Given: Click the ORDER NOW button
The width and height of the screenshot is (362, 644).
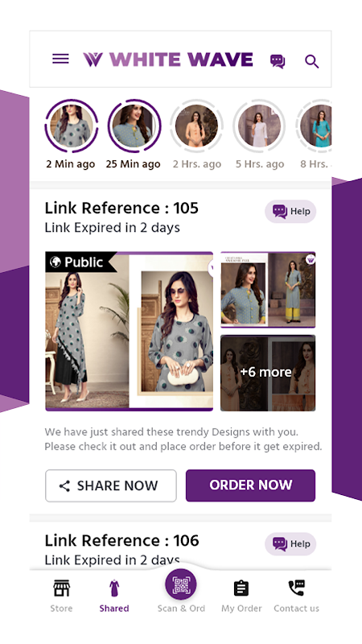Looking at the screenshot, I should (250, 485).
